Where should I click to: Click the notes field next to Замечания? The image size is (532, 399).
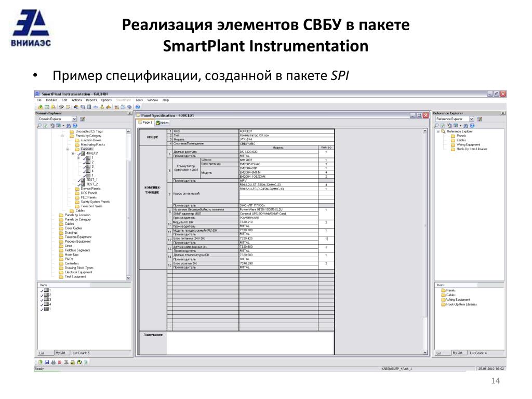[250, 343]
